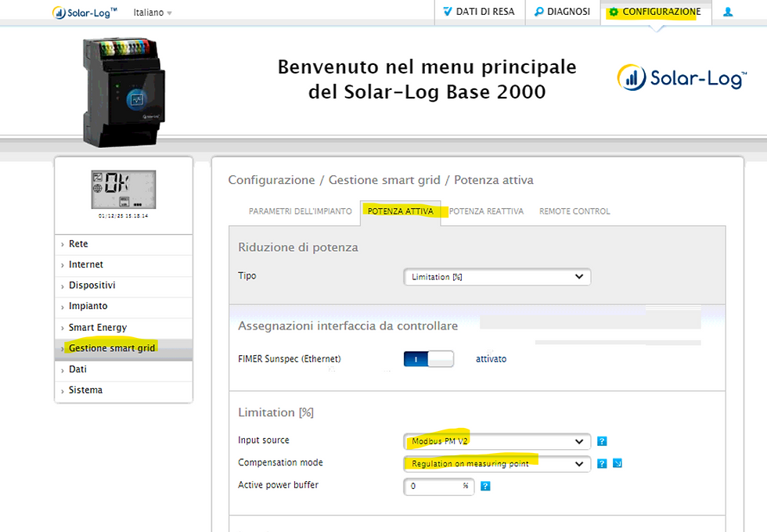The image size is (767, 532).
Task: Click the date-time text under LCD display
Action: (124, 216)
